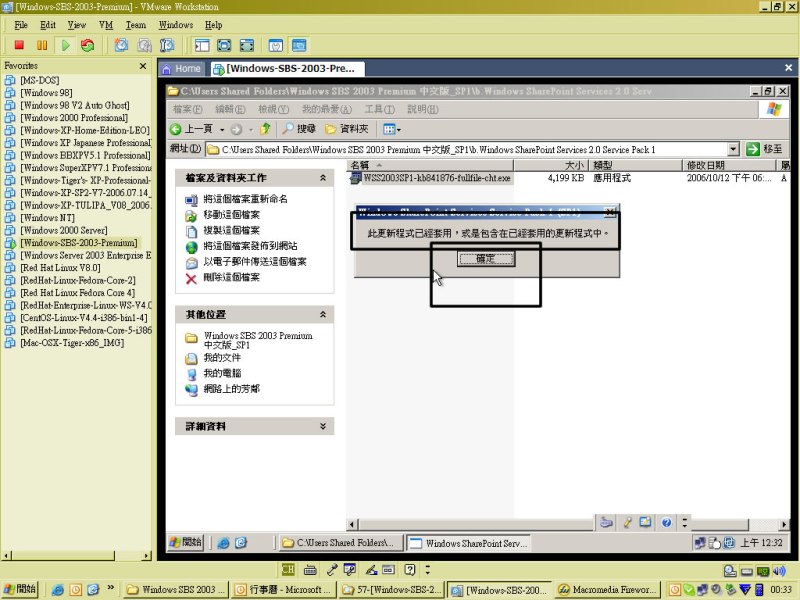Click 複製這個檔案 link
Image resolution: width=800 pixels, height=600 pixels.
[232, 230]
